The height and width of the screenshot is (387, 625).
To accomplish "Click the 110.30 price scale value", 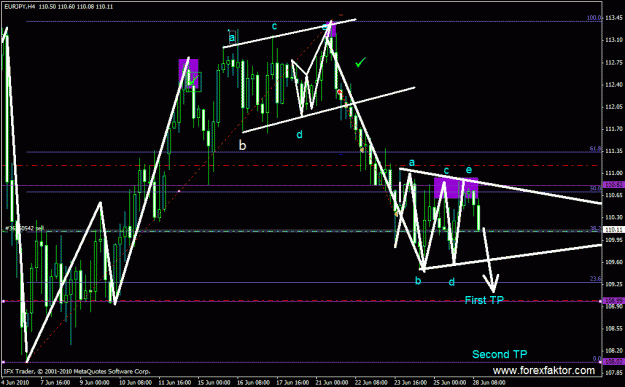I will (x=614, y=217).
